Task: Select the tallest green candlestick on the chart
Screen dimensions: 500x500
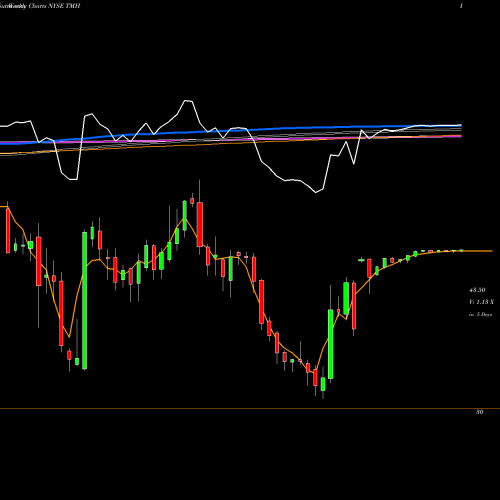Action: [85, 301]
